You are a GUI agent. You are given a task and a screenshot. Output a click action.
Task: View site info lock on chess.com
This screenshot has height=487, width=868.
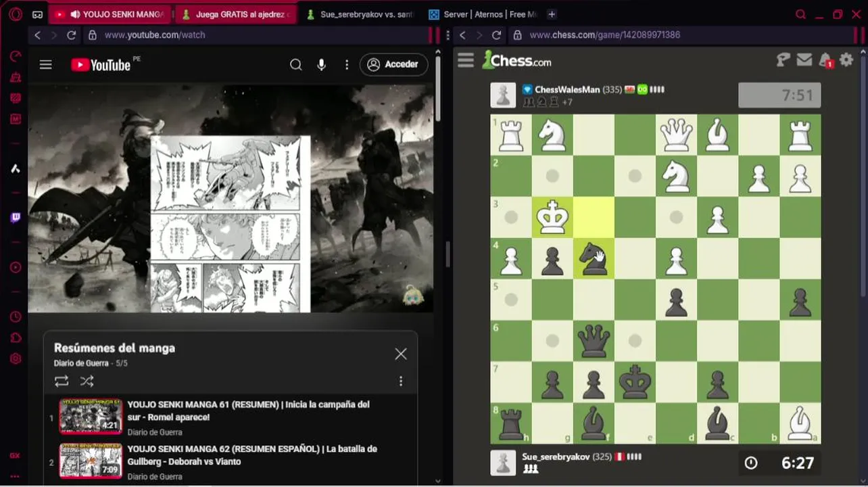point(517,35)
